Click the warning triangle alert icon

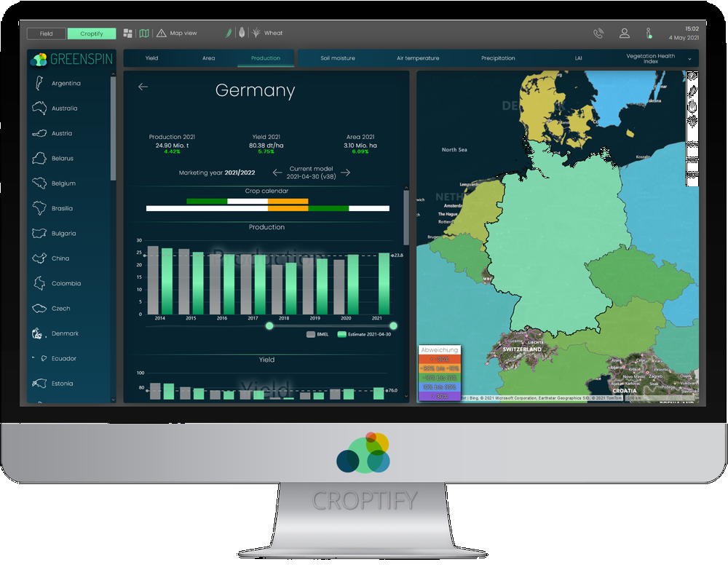161,33
